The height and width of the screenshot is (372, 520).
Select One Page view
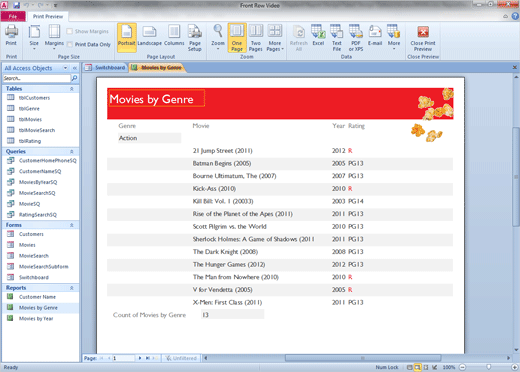pyautogui.click(x=237, y=38)
